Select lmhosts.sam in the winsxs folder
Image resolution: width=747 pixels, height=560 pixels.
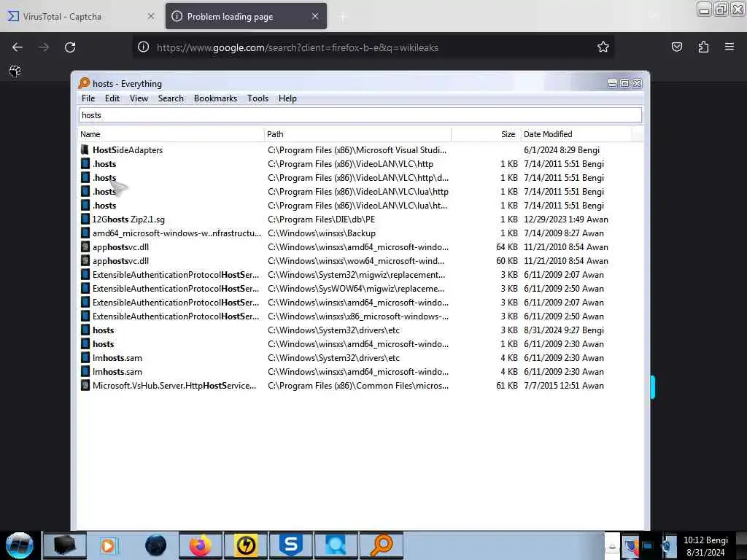point(117,372)
